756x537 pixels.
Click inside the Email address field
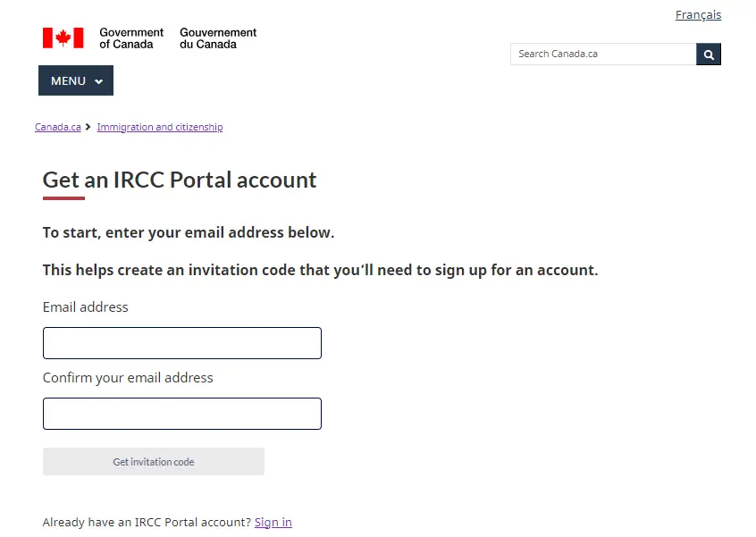[x=181, y=343]
